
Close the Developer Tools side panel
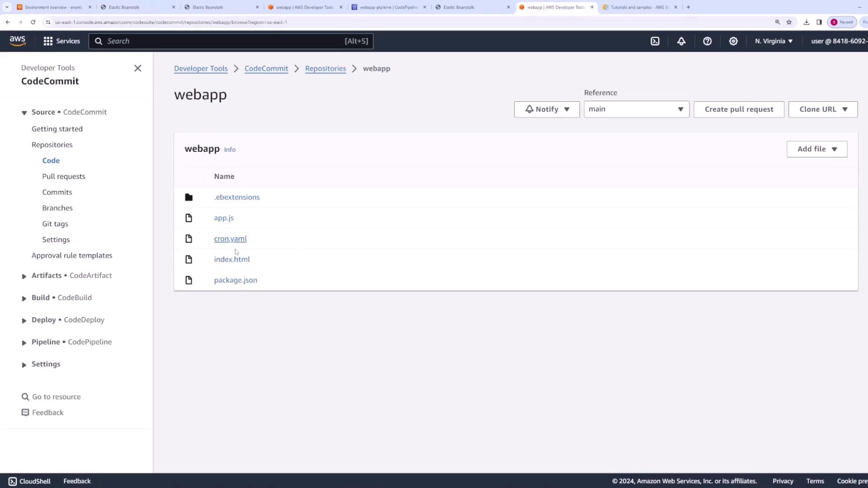(138, 68)
